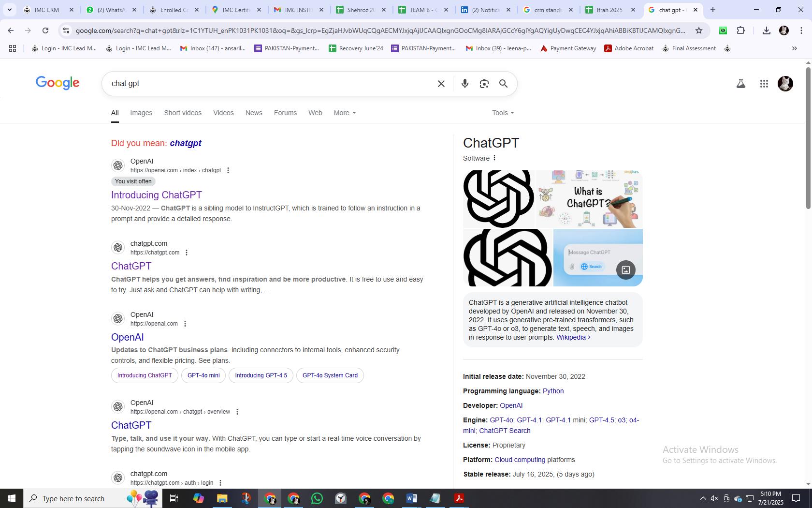Open the Introducing ChatGPT result link

click(157, 195)
